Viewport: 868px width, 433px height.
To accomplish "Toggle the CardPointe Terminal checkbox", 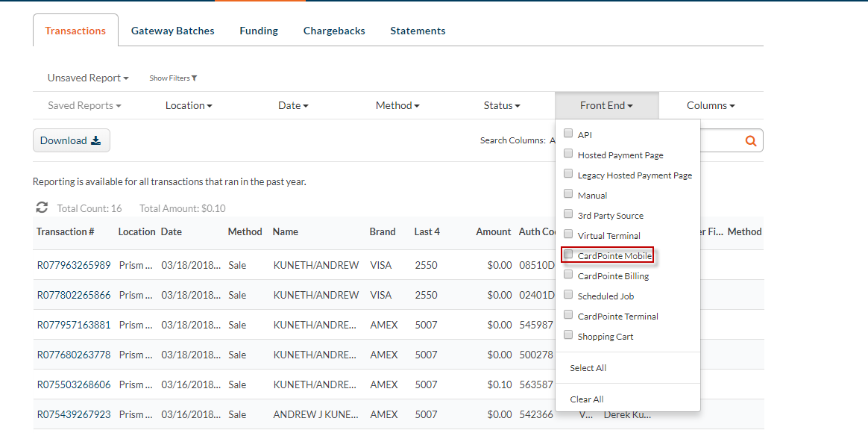I will click(568, 315).
